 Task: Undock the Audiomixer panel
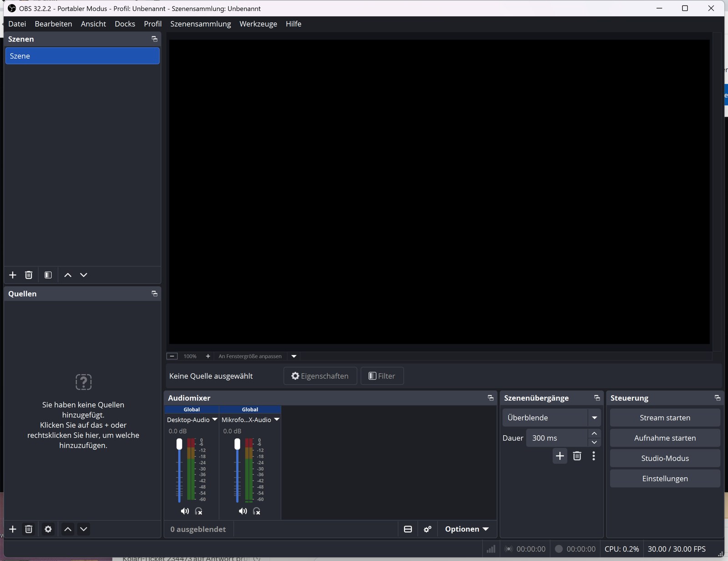coord(490,398)
